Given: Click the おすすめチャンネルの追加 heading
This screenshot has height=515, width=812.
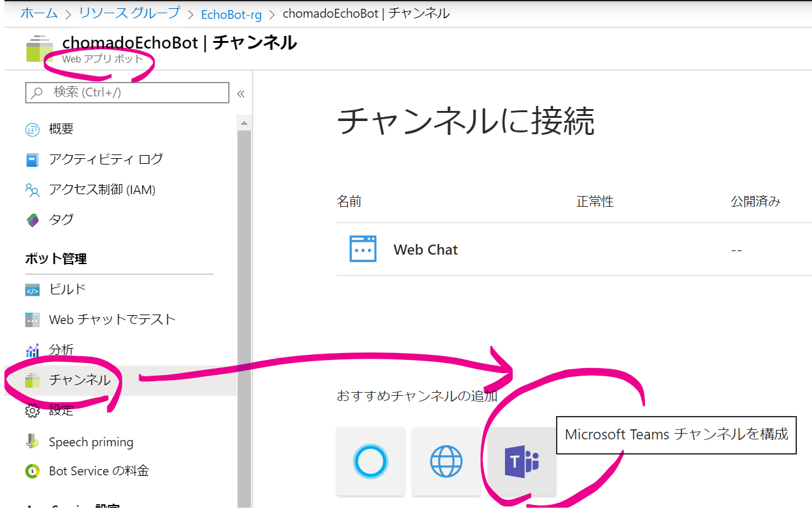Looking at the screenshot, I should click(417, 396).
